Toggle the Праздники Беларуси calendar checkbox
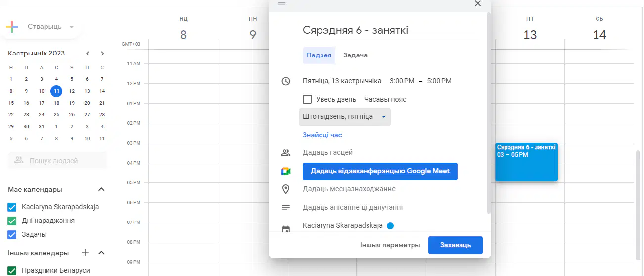 pos(12,270)
